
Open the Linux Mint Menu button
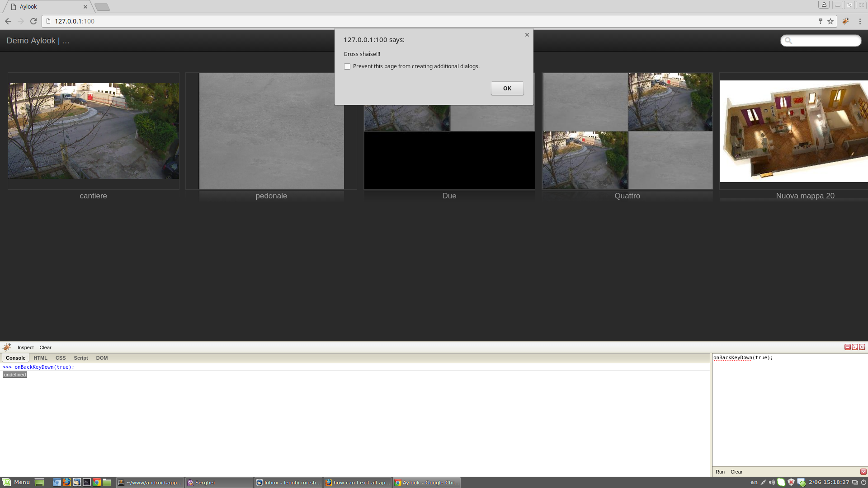[x=16, y=483]
